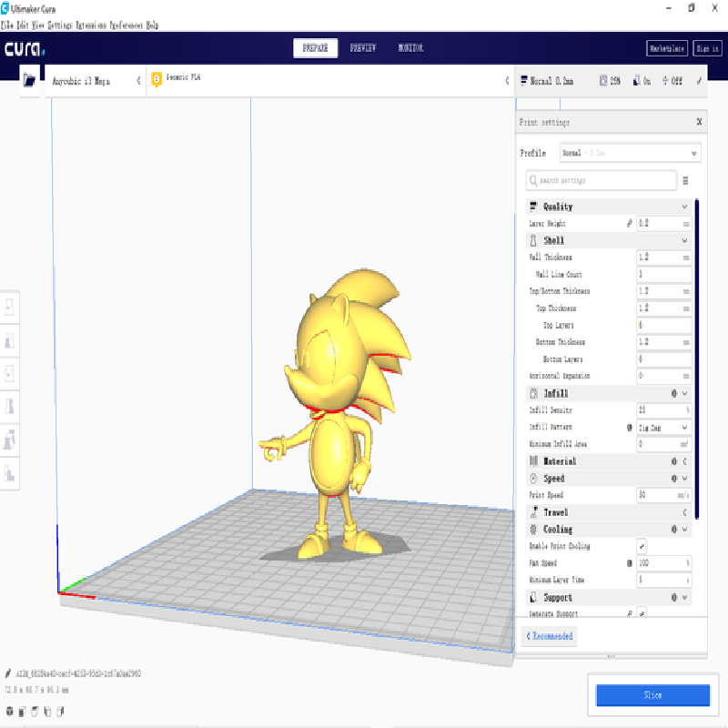Open the Marketplace

(x=667, y=48)
